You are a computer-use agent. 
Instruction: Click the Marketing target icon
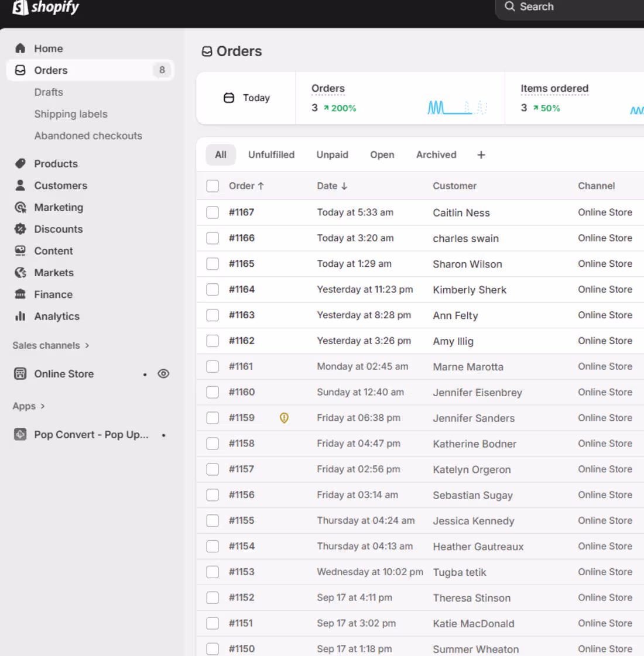pos(20,207)
